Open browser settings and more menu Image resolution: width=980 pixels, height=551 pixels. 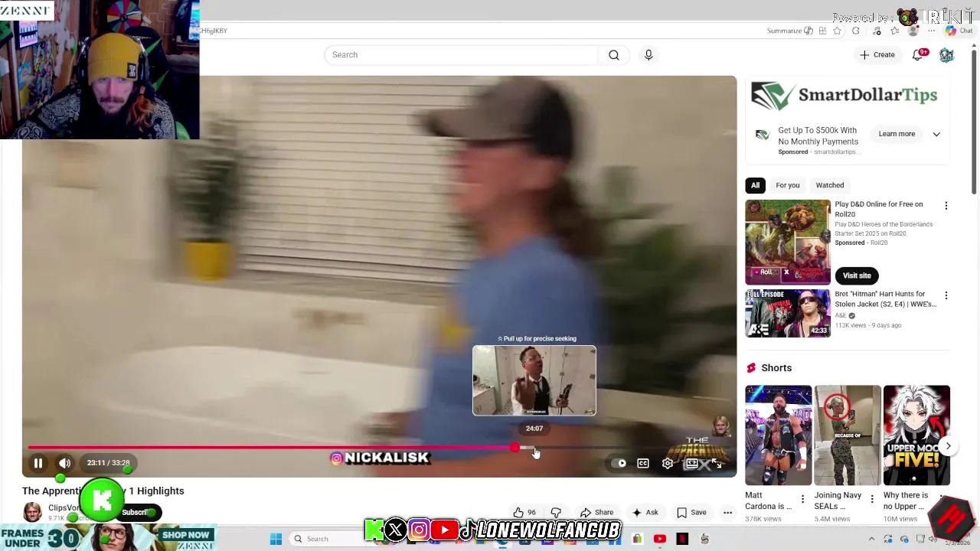click(932, 31)
